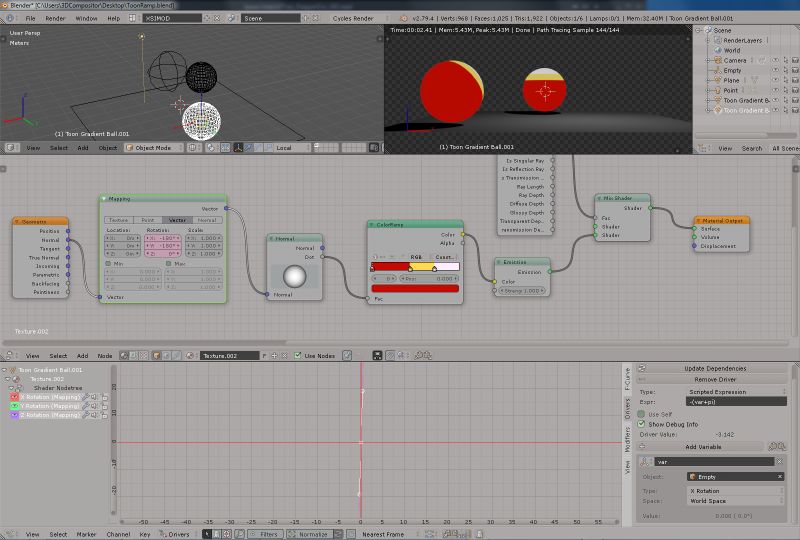Toggle the Min checkbox in Mapping node
This screenshot has height=540, width=800.
pos(108,263)
